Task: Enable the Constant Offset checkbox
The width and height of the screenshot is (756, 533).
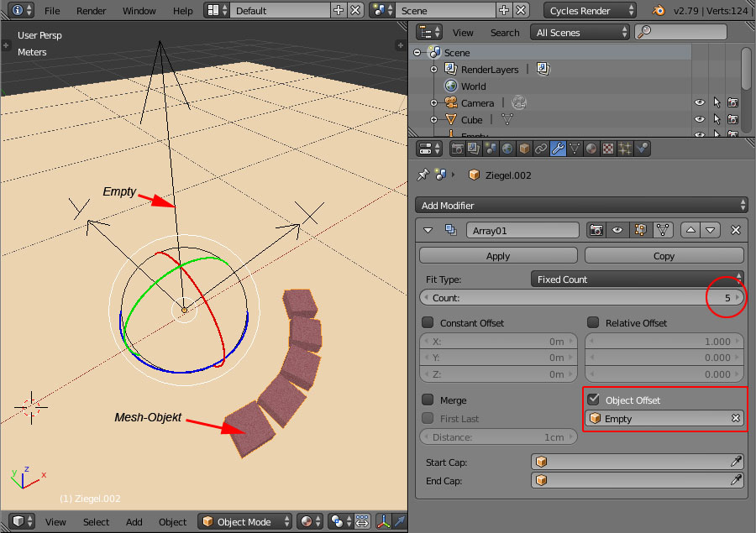Action: click(428, 323)
